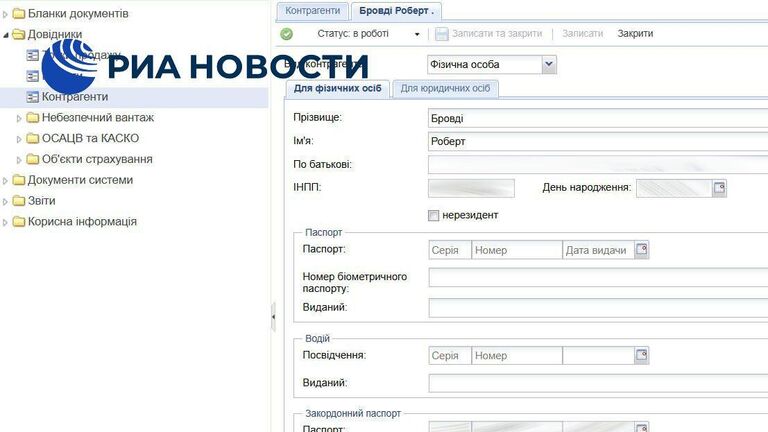Viewport: 768px width, 432px height.
Task: Expand the ОСАЦВ та КАСКО node
Action: click(19, 140)
